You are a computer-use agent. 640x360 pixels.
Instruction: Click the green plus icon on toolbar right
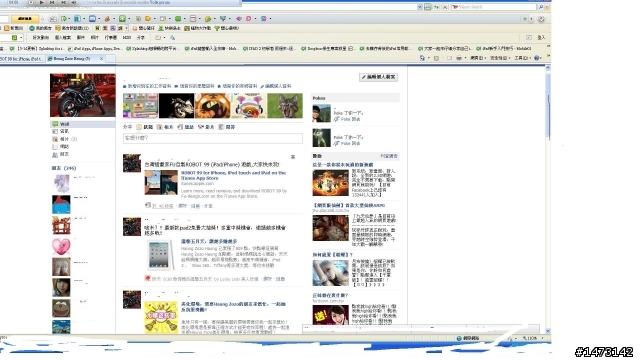(x=525, y=19)
